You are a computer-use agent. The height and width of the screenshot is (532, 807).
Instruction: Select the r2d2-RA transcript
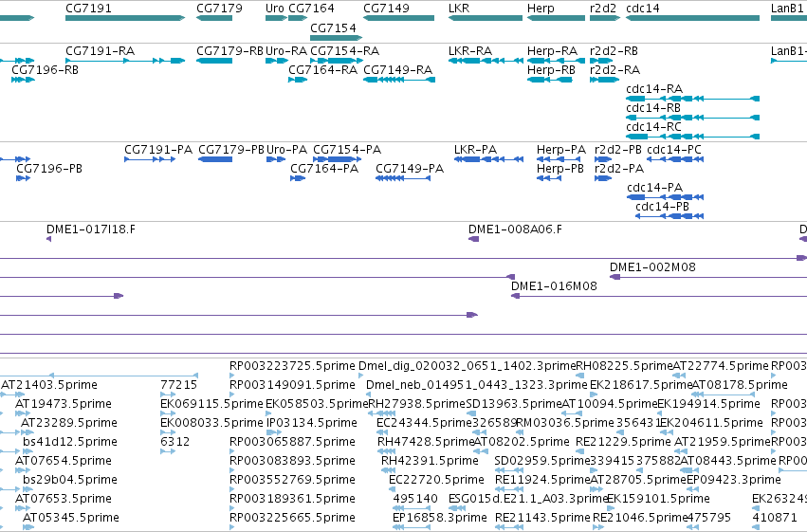(x=604, y=80)
